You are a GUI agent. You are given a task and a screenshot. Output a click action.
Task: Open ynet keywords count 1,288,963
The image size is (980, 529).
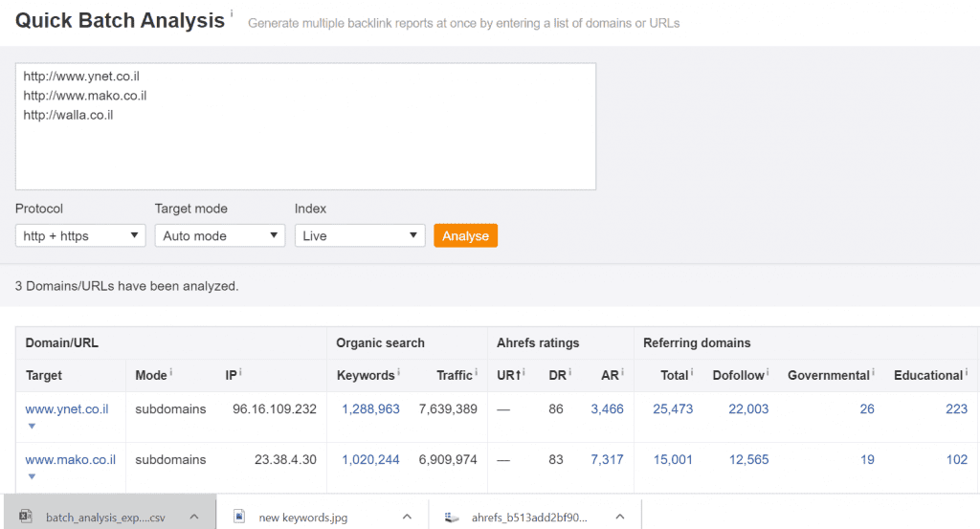tap(370, 409)
